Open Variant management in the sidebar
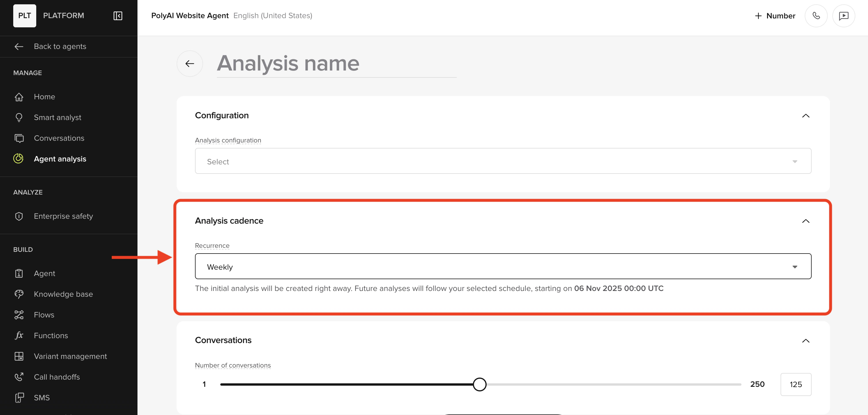 70,356
